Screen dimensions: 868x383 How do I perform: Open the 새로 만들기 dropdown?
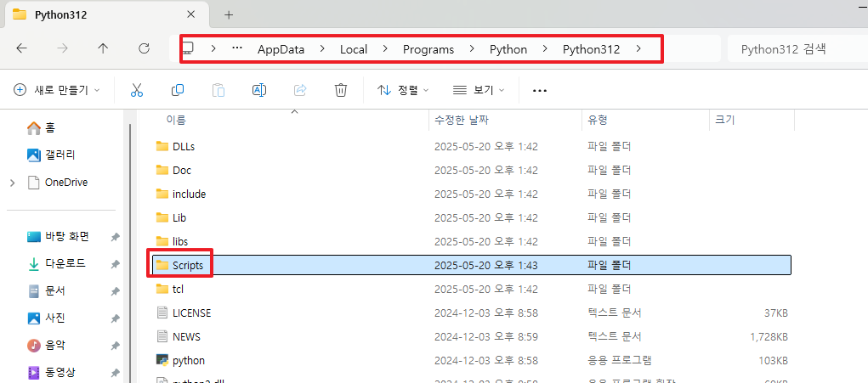58,90
